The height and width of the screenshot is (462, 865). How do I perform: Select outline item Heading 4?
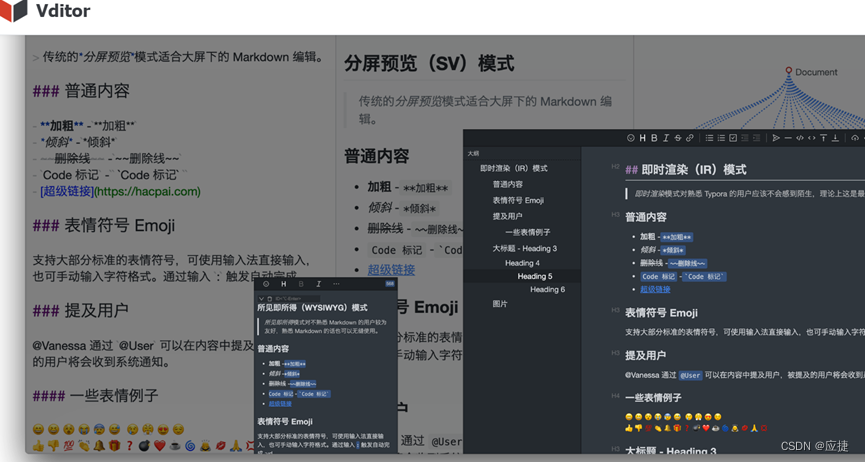[x=522, y=263]
